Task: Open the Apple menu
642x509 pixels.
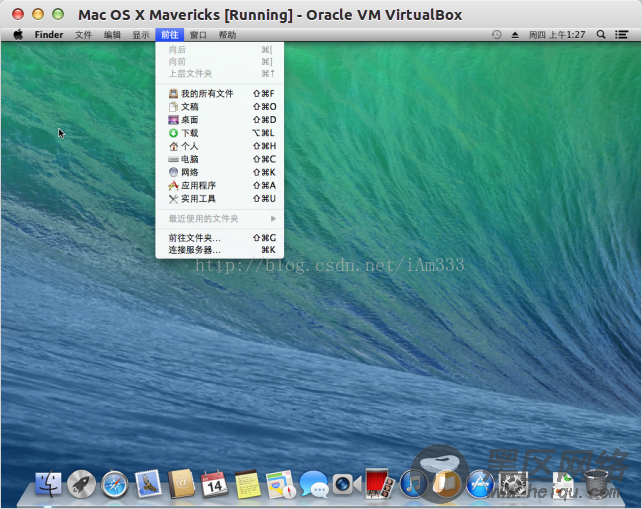Action: click(18, 35)
